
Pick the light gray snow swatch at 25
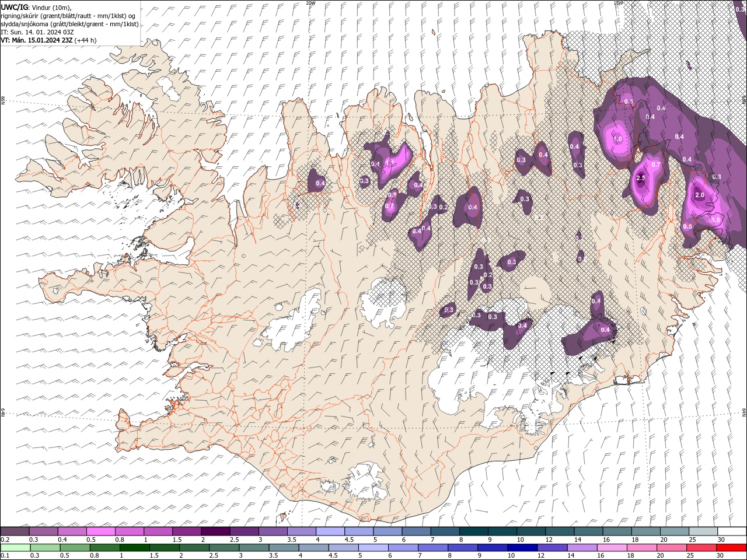[704, 531]
